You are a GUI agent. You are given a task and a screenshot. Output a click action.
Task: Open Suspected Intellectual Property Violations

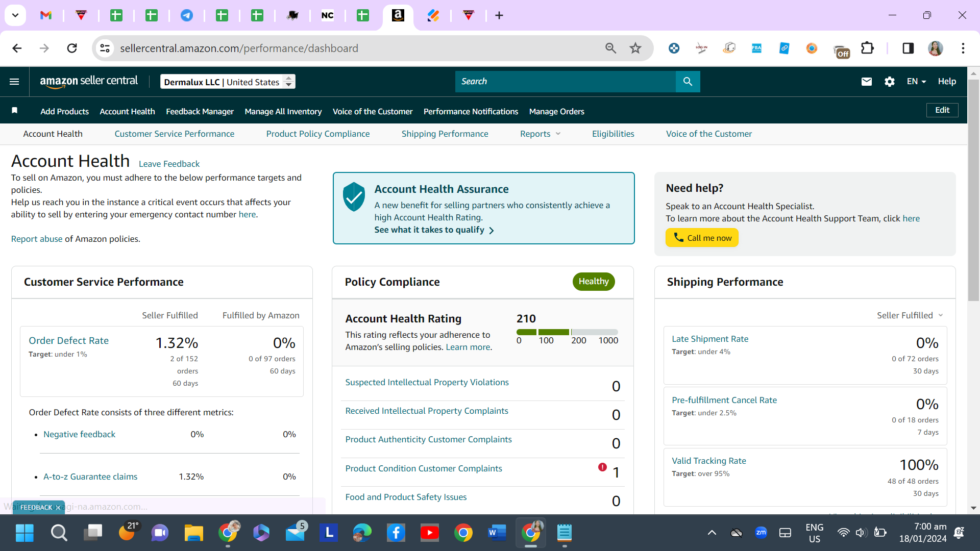point(427,382)
